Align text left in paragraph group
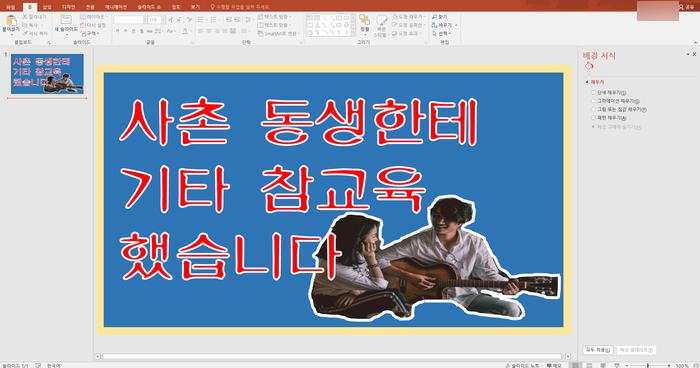Image resolution: width=700 pixels, height=368 pixels. coord(200,31)
